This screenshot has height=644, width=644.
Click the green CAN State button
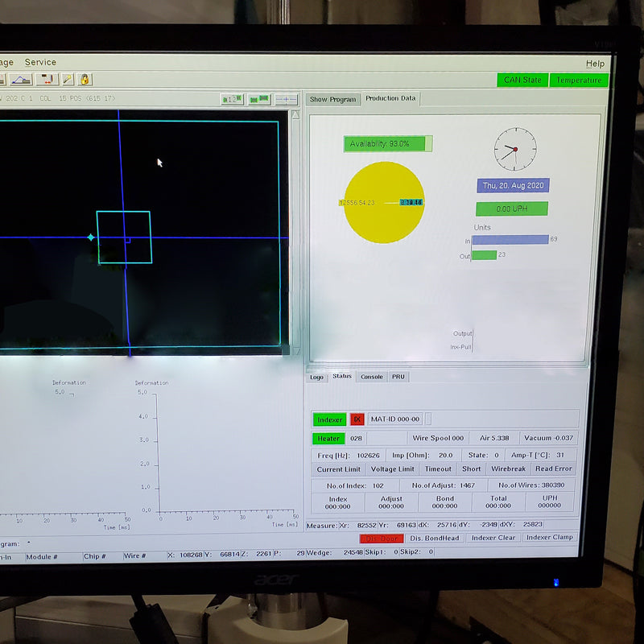pyautogui.click(x=522, y=80)
